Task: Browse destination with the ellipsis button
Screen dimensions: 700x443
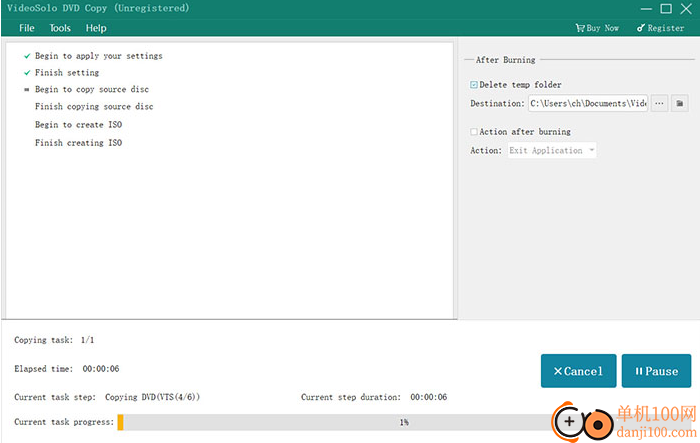Action: [659, 104]
